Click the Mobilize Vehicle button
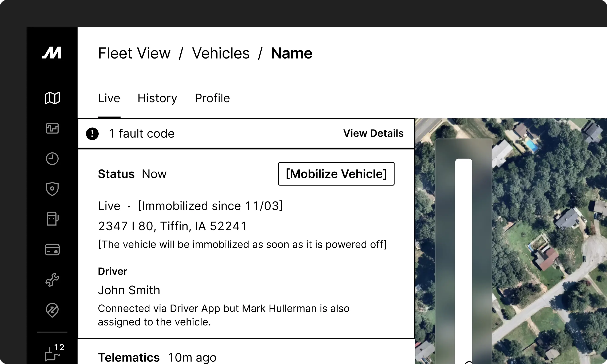 pyautogui.click(x=336, y=174)
